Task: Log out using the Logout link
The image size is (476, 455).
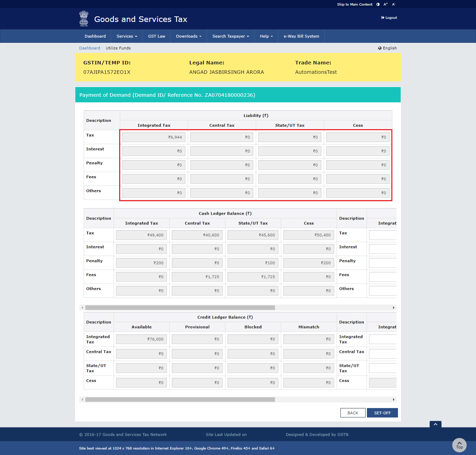Action: click(389, 18)
